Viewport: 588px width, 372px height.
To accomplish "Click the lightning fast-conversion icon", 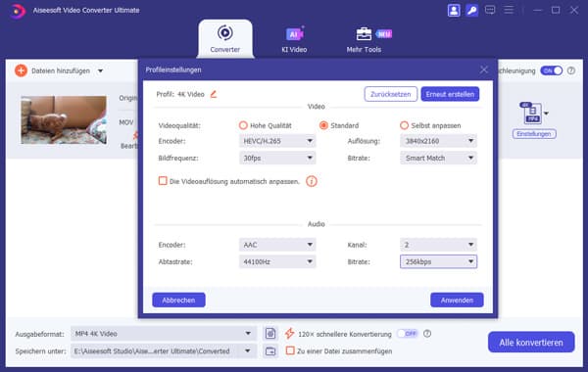I will pyautogui.click(x=289, y=333).
